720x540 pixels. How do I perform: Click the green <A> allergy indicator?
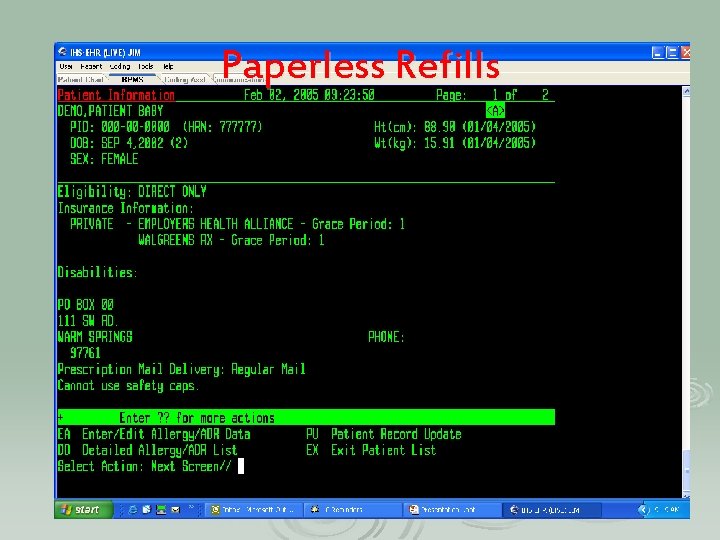[x=495, y=111]
